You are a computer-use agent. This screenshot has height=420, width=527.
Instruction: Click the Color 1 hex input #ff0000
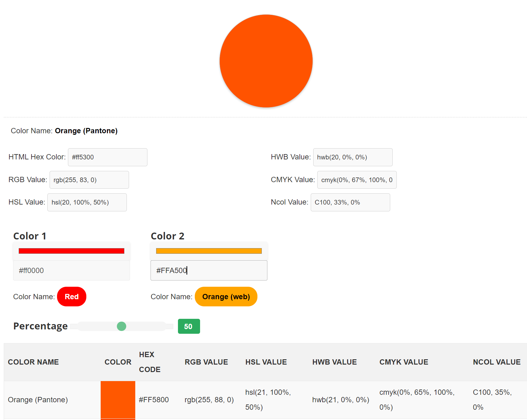point(71,271)
